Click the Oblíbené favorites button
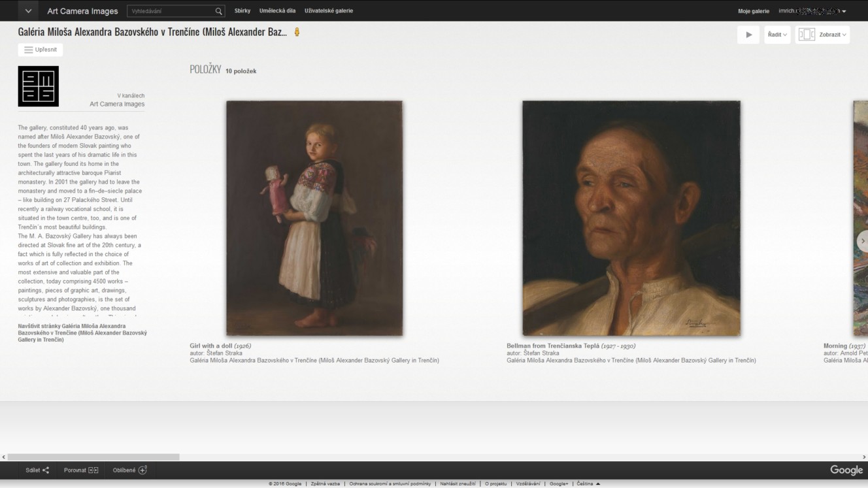This screenshot has width=868, height=488. coord(129,470)
